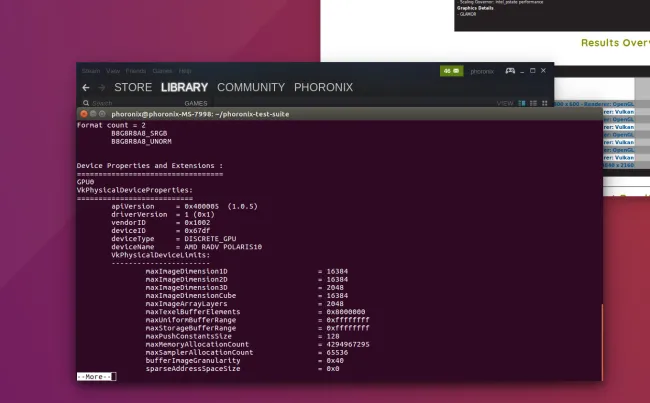
Task: Open the Help menu in Steam
Action: pos(185,71)
